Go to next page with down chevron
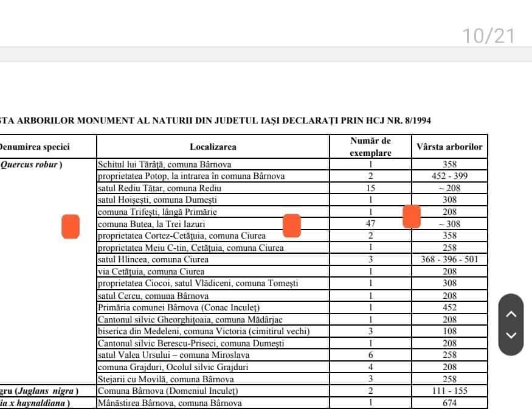The height and width of the screenshot is (409, 532). pos(511,335)
